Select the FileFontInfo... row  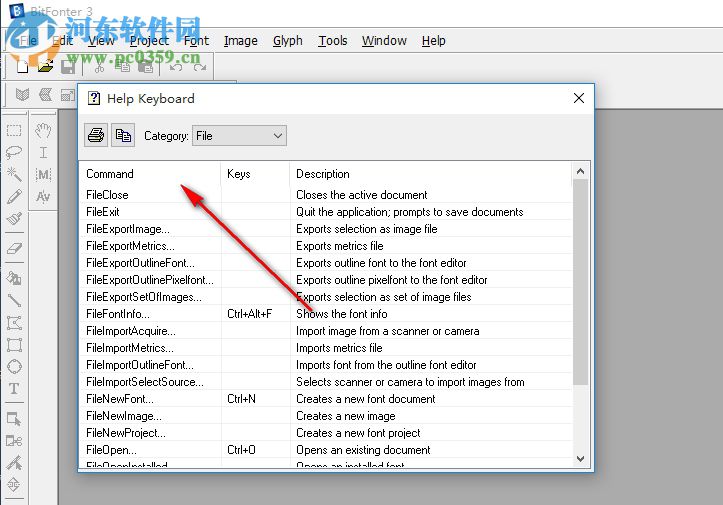tap(326, 314)
